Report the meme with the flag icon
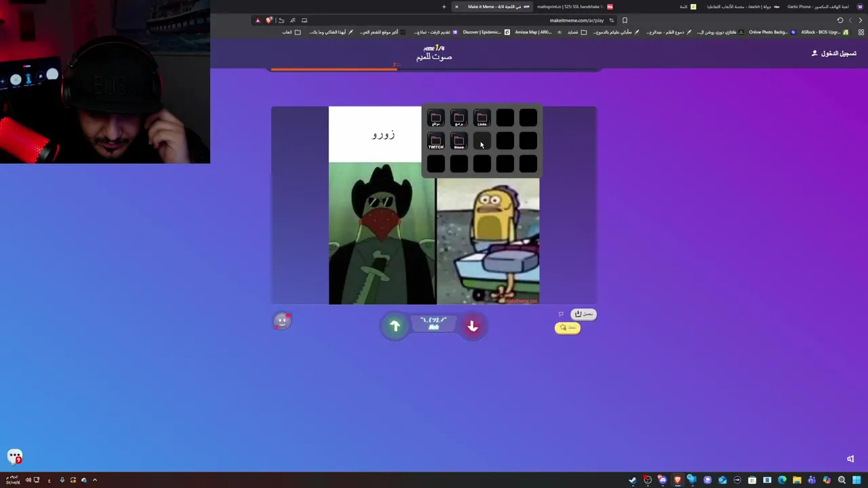Viewport: 868px width, 488px height. (561, 314)
